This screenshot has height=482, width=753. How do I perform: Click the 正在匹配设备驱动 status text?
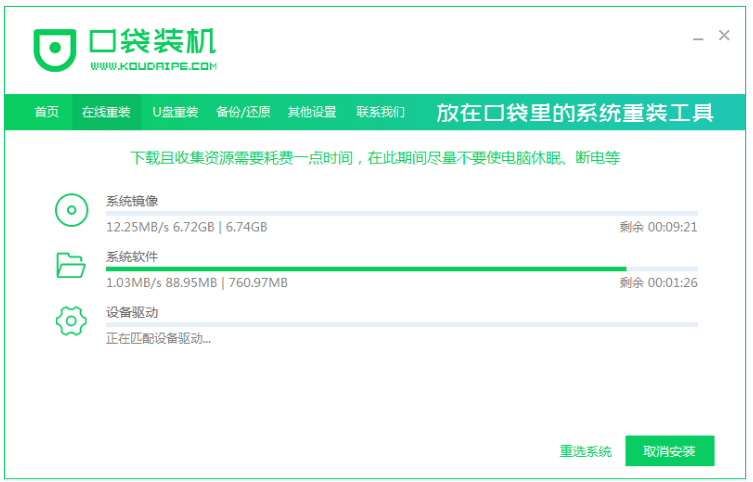pos(159,339)
